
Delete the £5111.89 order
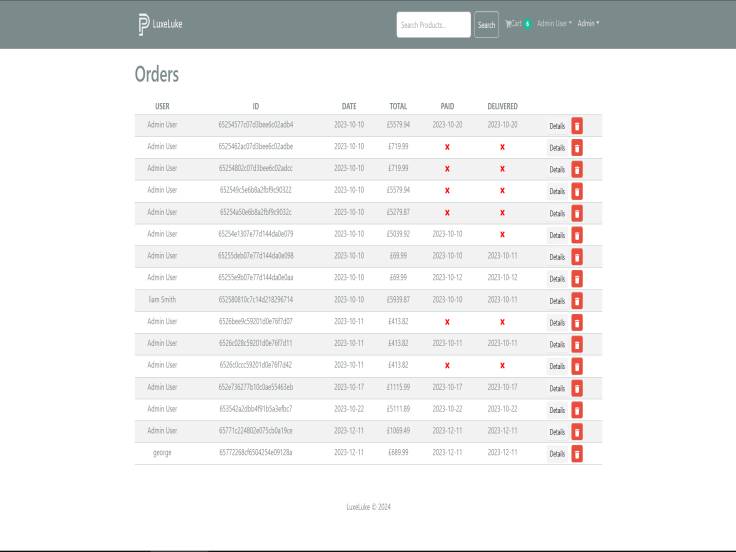click(x=577, y=410)
